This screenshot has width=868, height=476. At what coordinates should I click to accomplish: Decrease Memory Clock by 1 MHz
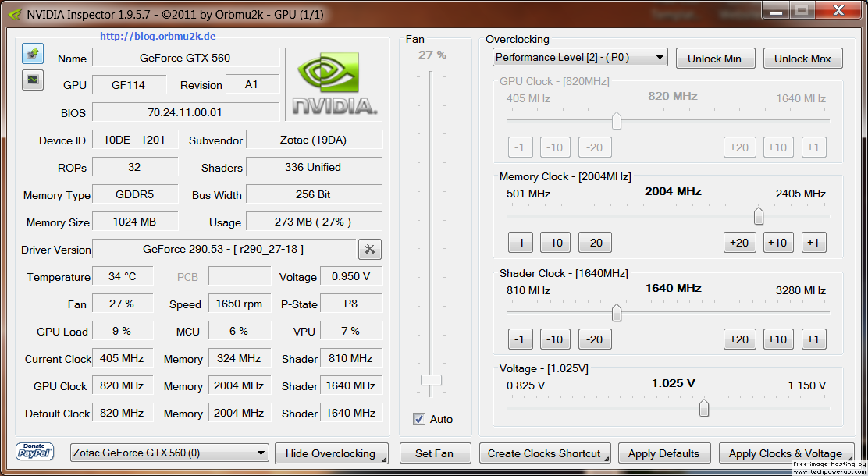point(520,243)
